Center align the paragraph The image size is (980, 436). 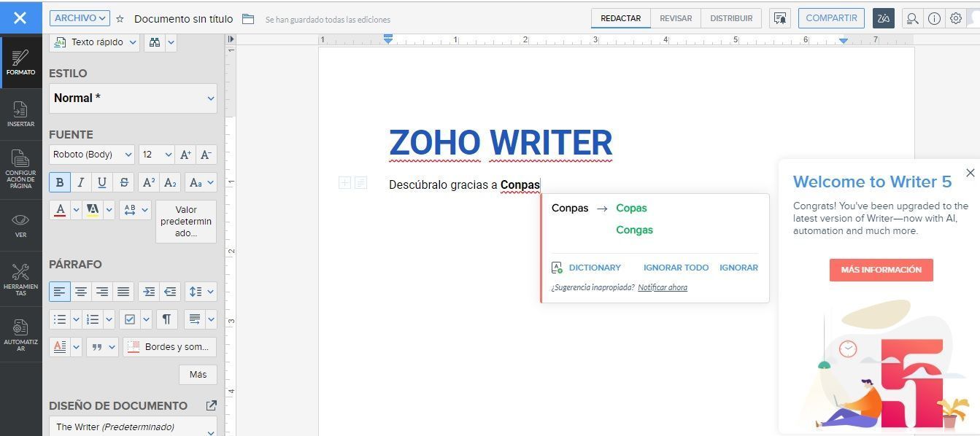[81, 292]
